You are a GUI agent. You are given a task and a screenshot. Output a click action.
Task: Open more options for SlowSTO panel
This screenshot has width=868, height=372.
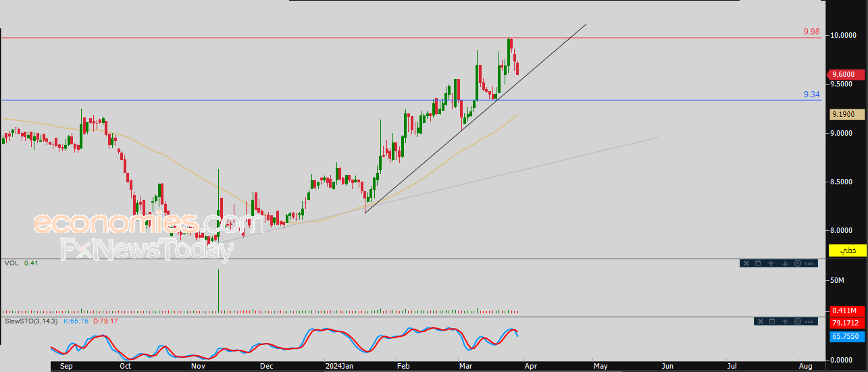tap(809, 322)
